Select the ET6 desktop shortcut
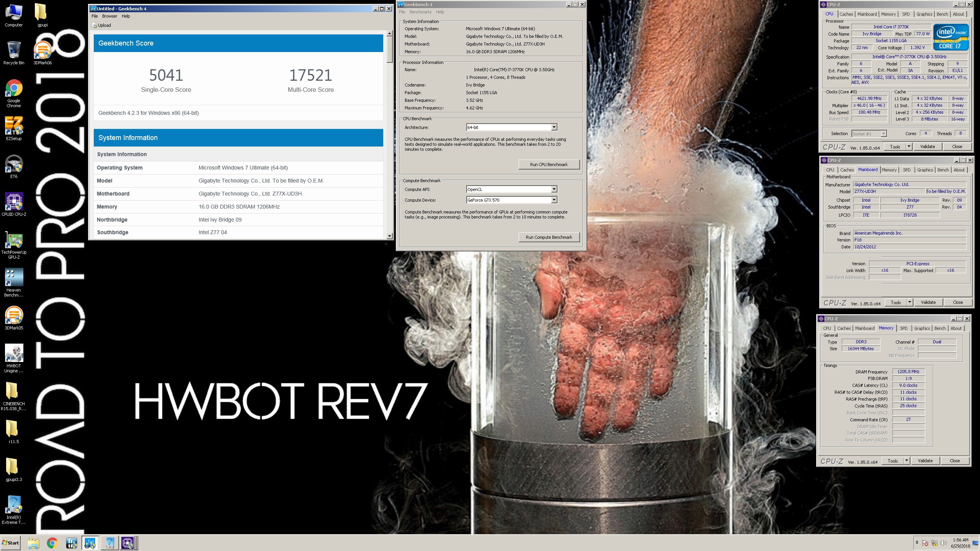Viewport: 980px width, 551px height. point(14,167)
